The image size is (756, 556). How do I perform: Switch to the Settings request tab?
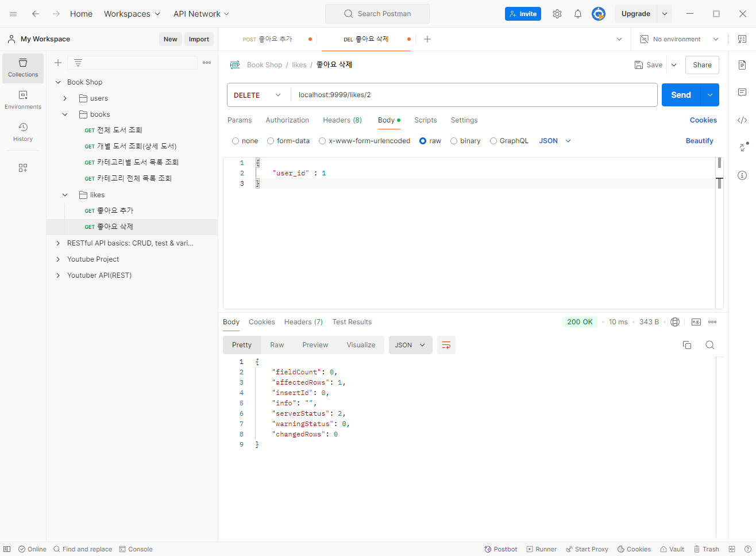point(464,120)
